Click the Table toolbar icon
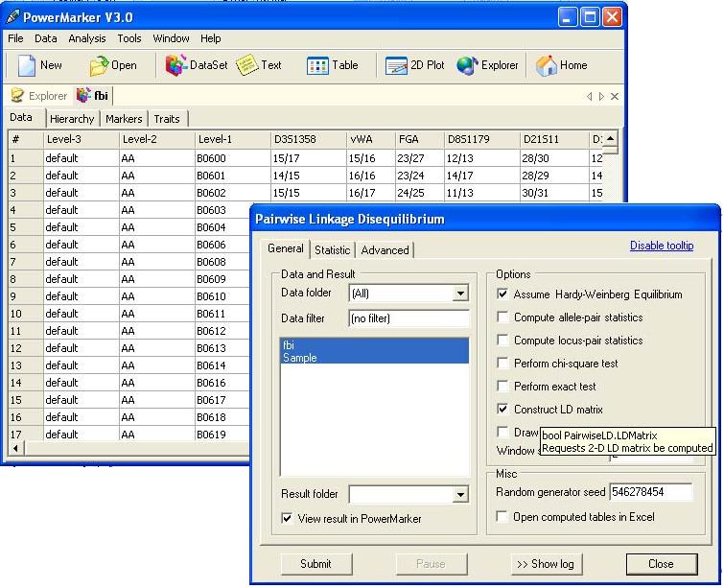 [x=317, y=65]
